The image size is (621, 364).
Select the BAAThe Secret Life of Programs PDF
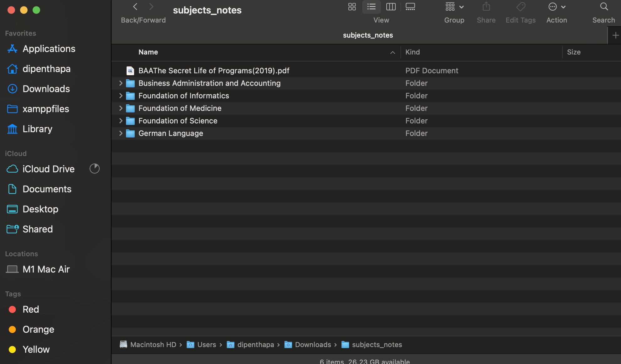[x=214, y=70]
